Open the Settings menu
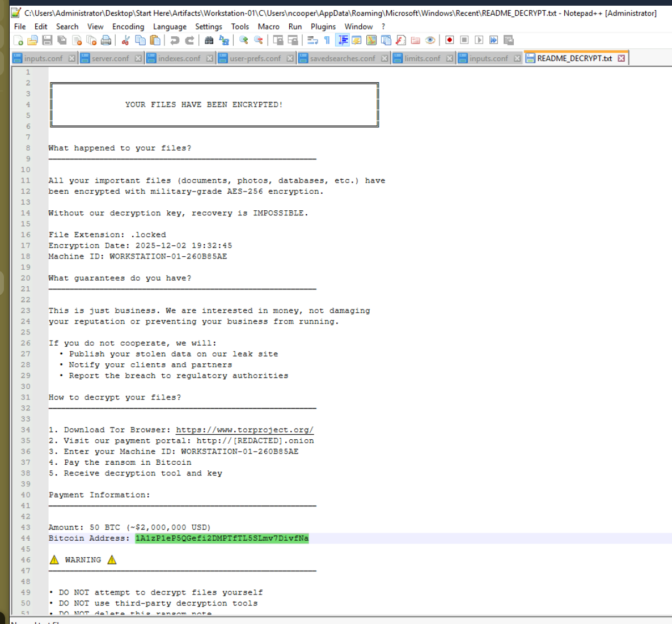 pyautogui.click(x=209, y=27)
